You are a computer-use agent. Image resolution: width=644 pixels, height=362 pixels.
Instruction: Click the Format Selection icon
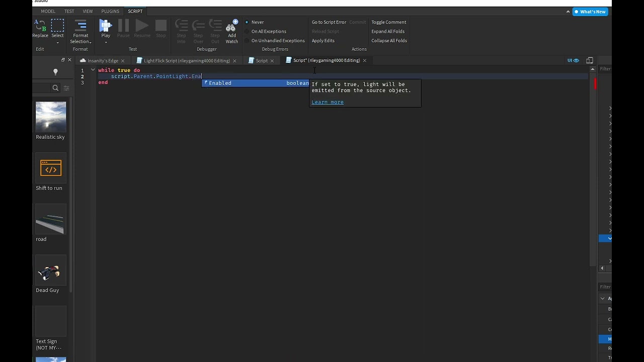(80, 26)
